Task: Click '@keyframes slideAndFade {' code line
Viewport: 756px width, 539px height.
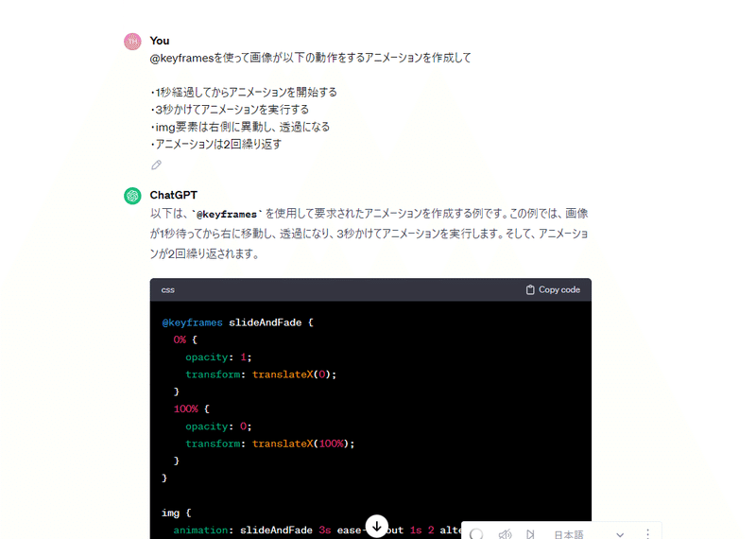Action: click(x=238, y=322)
